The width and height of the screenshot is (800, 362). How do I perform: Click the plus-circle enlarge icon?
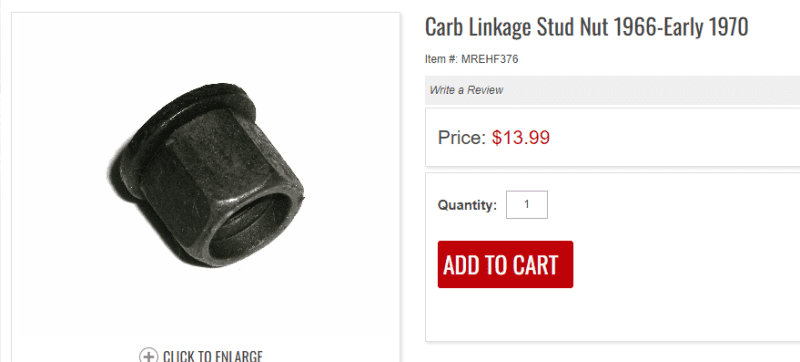pyautogui.click(x=148, y=356)
